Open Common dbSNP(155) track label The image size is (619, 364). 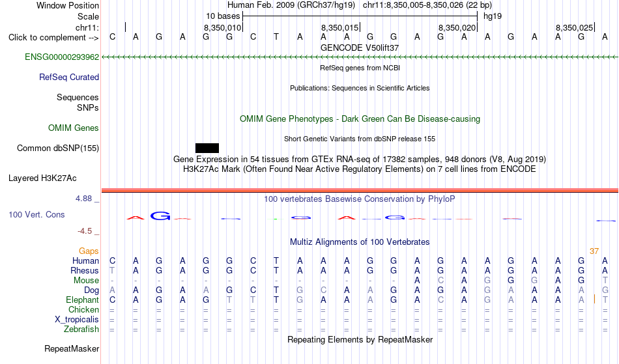(x=57, y=148)
